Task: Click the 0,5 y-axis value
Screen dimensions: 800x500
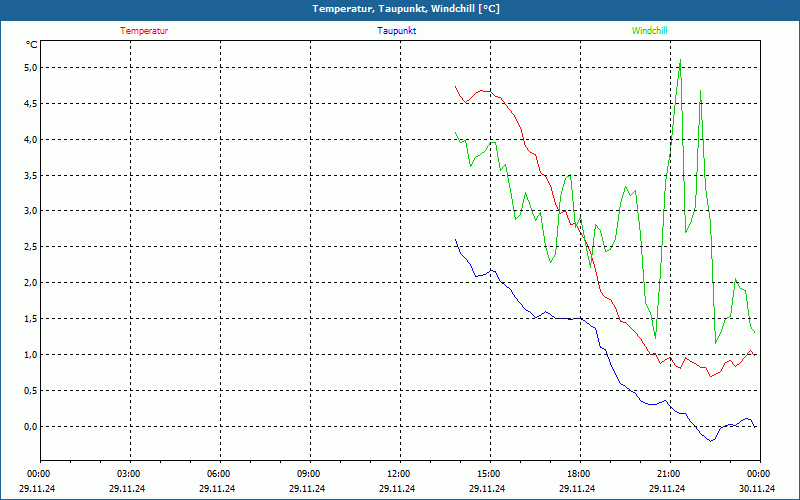Action: coord(31,391)
